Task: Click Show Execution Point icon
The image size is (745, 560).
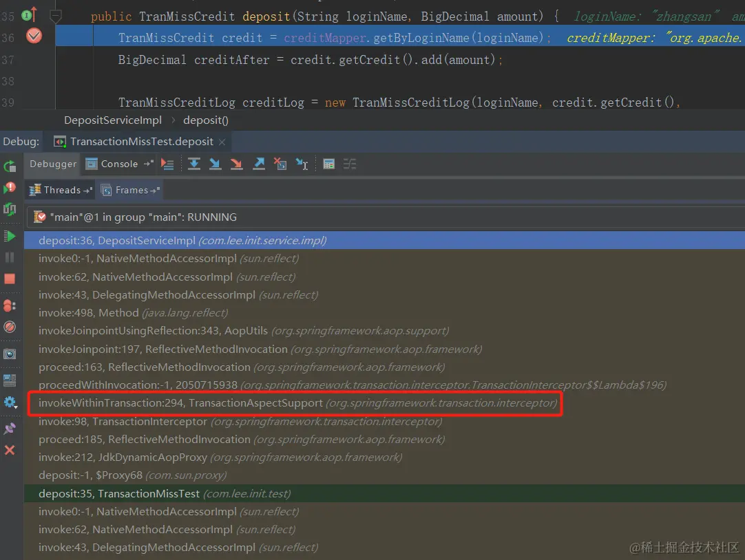Action: 167,164
